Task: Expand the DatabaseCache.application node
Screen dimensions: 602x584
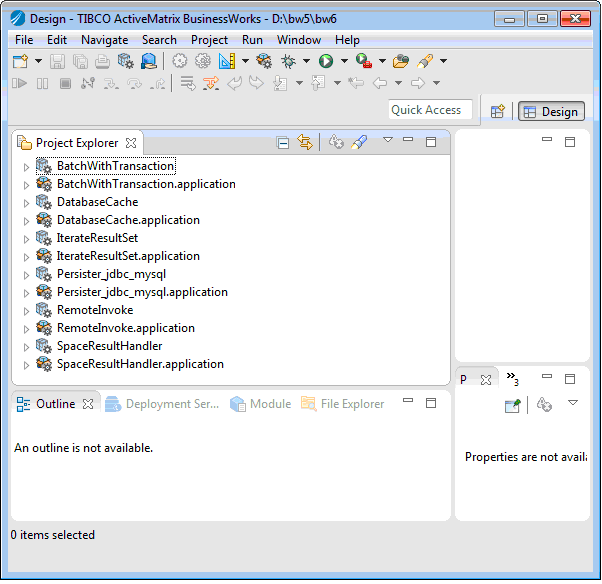Action: (26, 221)
